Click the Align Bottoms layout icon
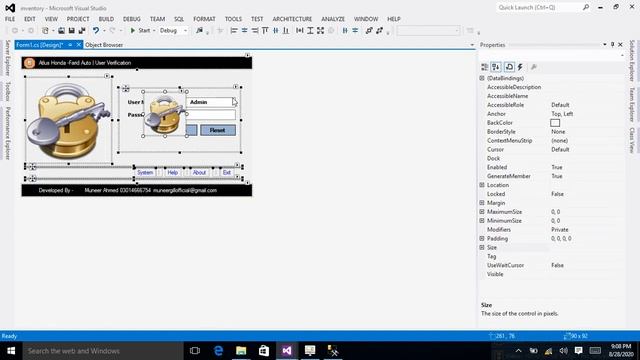The image size is (640, 360). click(286, 31)
